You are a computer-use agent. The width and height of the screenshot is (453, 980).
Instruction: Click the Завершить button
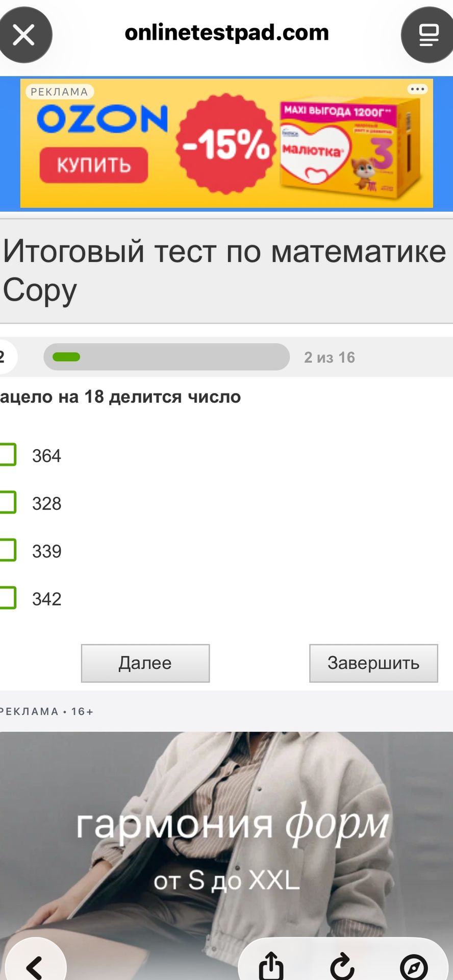(x=373, y=663)
